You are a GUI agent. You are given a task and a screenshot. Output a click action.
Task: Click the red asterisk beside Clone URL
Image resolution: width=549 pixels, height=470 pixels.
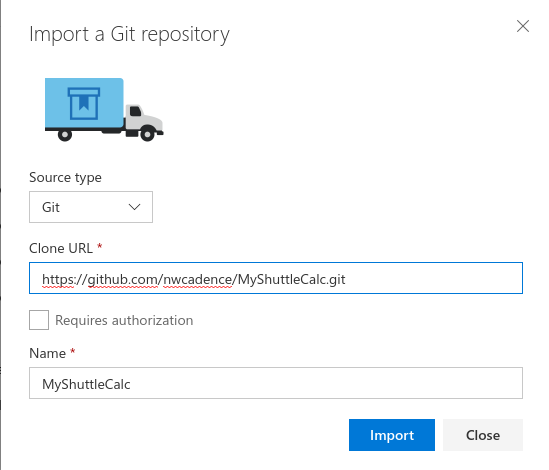pos(99,247)
